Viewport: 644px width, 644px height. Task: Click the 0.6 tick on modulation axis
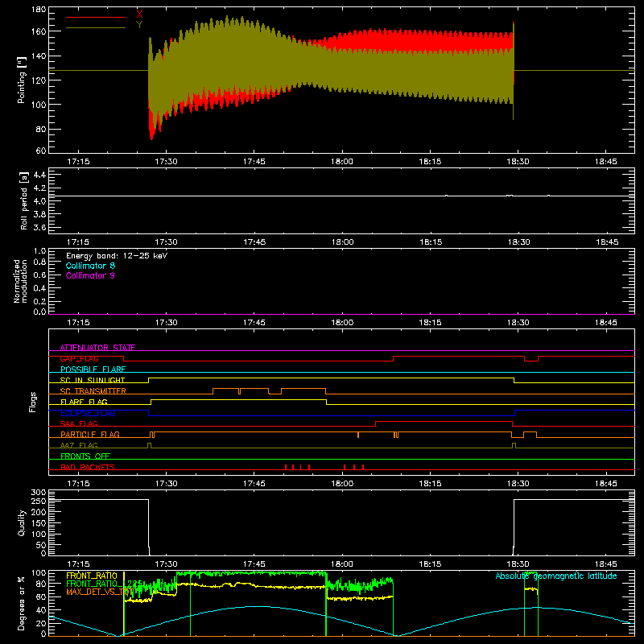[39, 275]
